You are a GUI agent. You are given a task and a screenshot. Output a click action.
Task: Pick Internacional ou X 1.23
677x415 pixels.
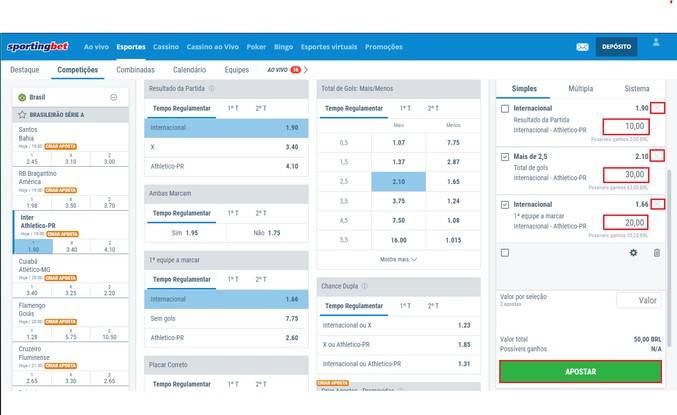(x=398, y=325)
